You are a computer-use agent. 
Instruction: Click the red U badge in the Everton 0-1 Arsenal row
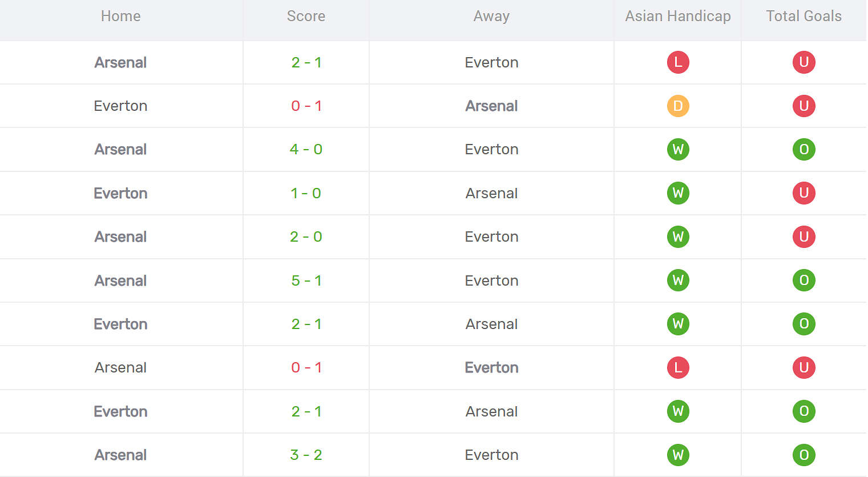(x=804, y=106)
